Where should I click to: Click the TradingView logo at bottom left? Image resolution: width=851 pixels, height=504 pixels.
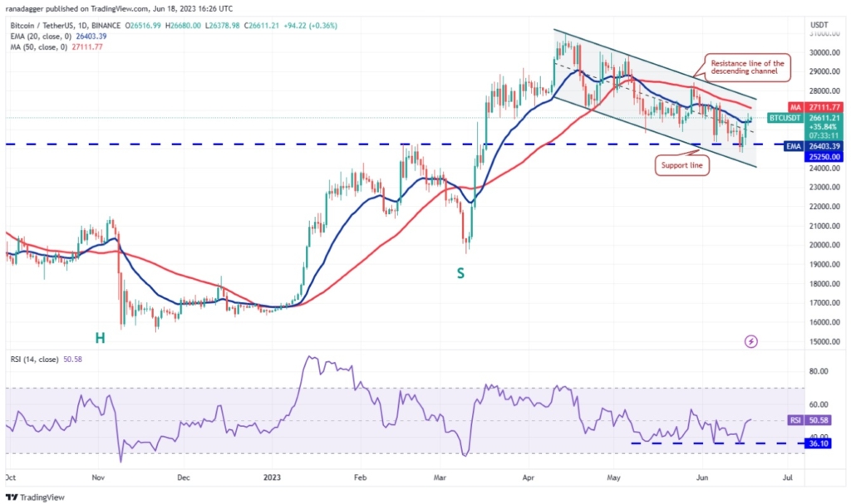pyautogui.click(x=35, y=497)
